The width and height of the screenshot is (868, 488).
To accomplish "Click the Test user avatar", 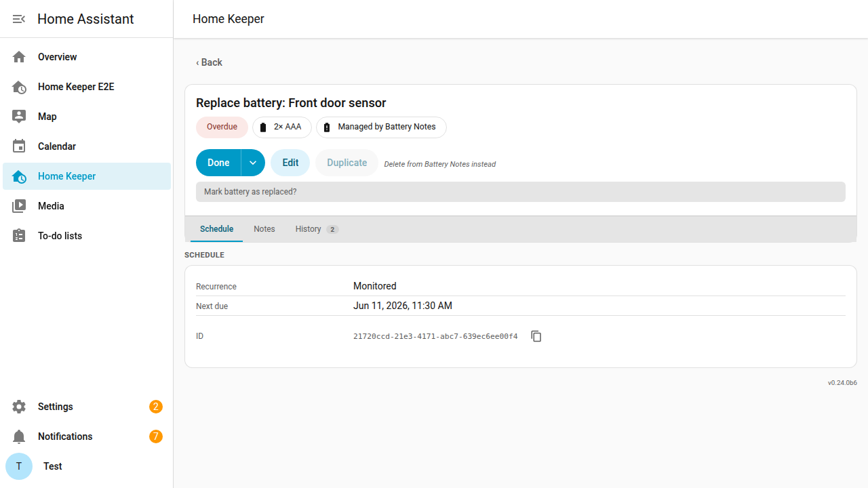I will 19,466.
